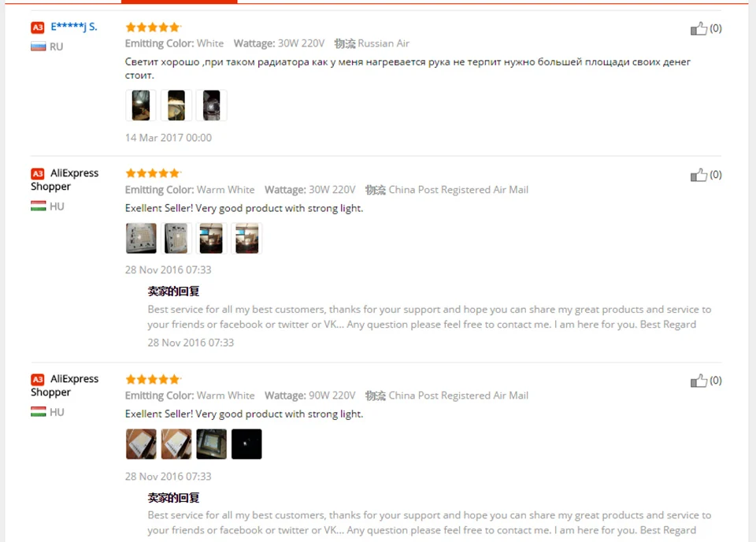
Task: Click A3 badge of the 30W review shopper
Action: tap(38, 173)
